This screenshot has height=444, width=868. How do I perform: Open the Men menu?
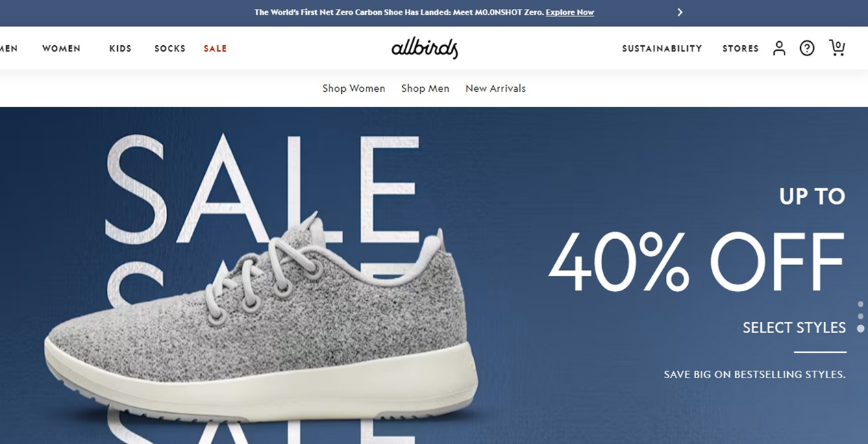tap(9, 49)
